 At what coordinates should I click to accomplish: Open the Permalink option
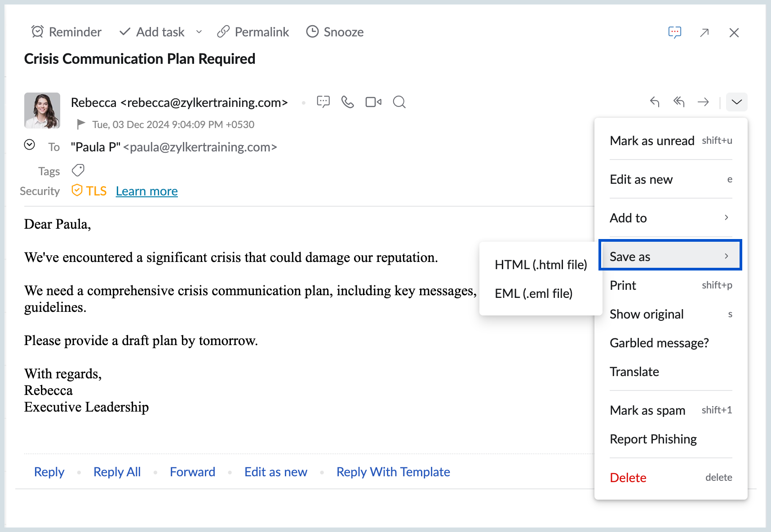(x=253, y=32)
